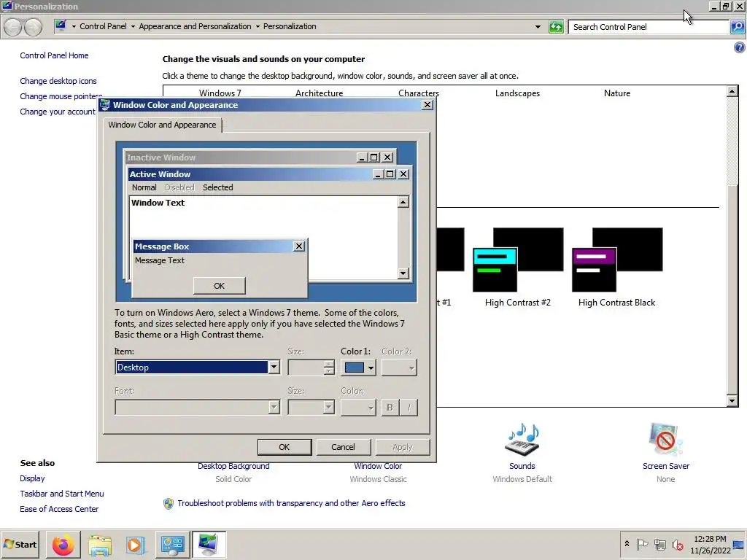Close the Window Color and Appearance dialog

[x=427, y=105]
